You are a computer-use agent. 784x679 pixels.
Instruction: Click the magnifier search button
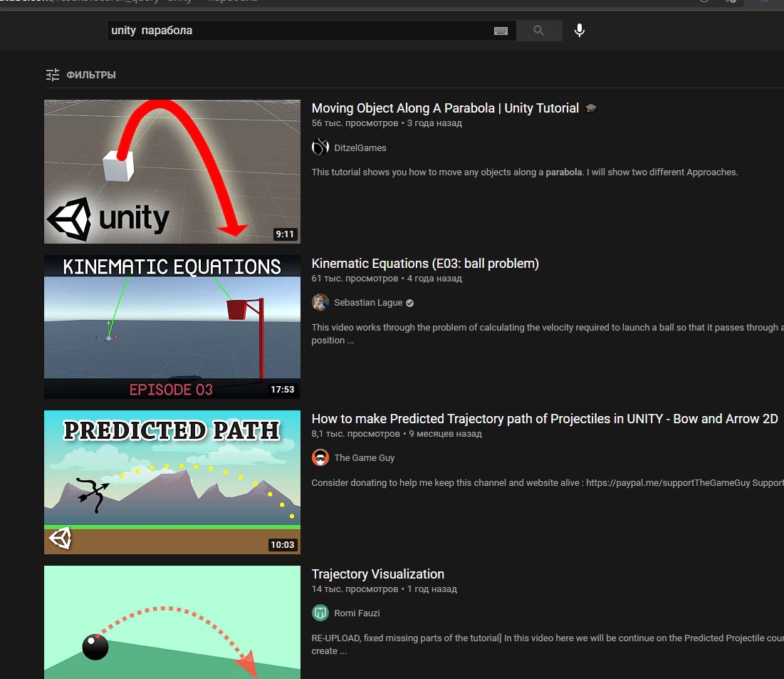pyautogui.click(x=538, y=31)
